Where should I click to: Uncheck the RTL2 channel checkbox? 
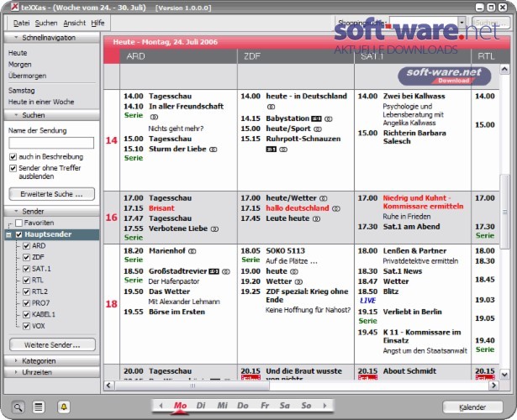27,291
